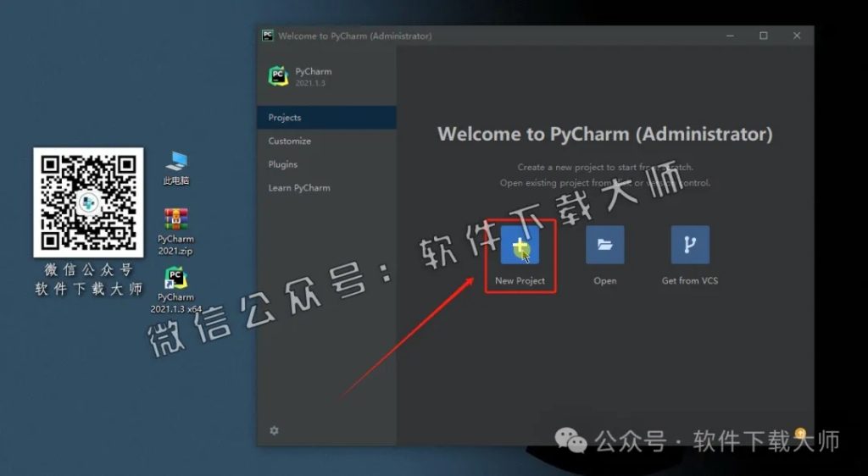This screenshot has height=476, width=868.
Task: Click the QR code image on desktop
Action: click(88, 202)
